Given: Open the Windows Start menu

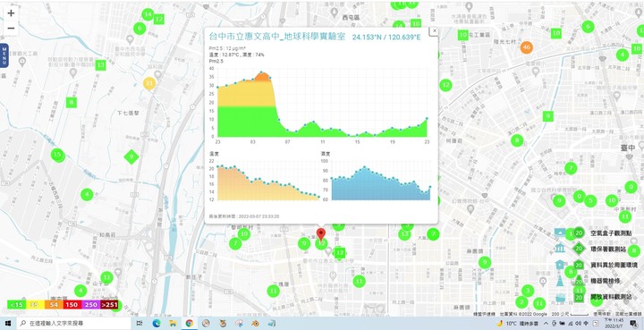Looking at the screenshot, I should [x=8, y=324].
